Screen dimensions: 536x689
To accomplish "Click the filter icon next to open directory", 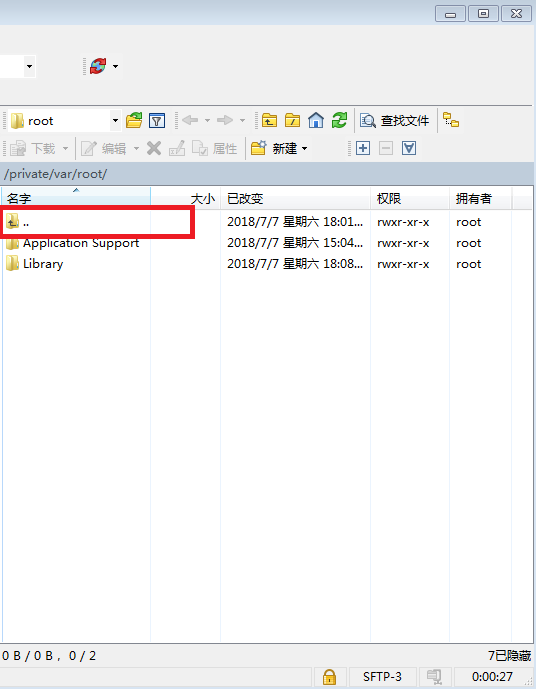I will [x=157, y=120].
